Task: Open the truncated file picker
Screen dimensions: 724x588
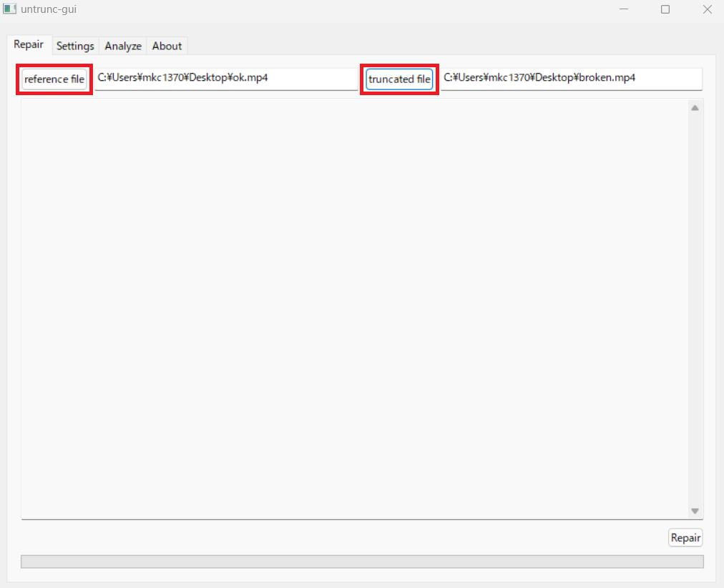Action: (399, 79)
